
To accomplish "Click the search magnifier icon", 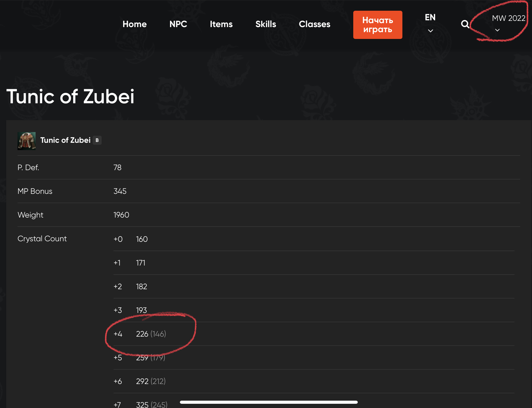I will [465, 24].
